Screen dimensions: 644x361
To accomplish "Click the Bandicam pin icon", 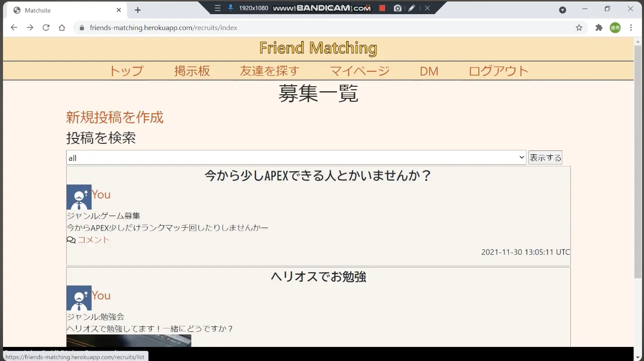I will point(230,8).
